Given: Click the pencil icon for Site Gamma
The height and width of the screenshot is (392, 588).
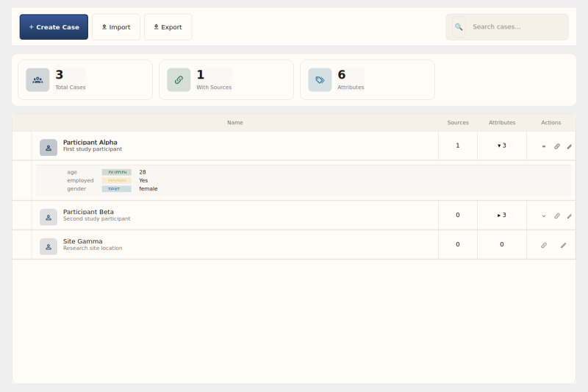Looking at the screenshot, I should point(563,245).
